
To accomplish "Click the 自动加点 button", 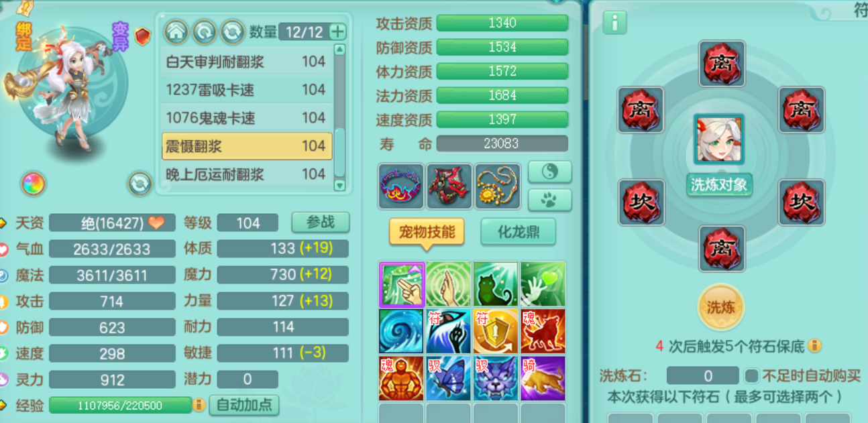I will (244, 405).
